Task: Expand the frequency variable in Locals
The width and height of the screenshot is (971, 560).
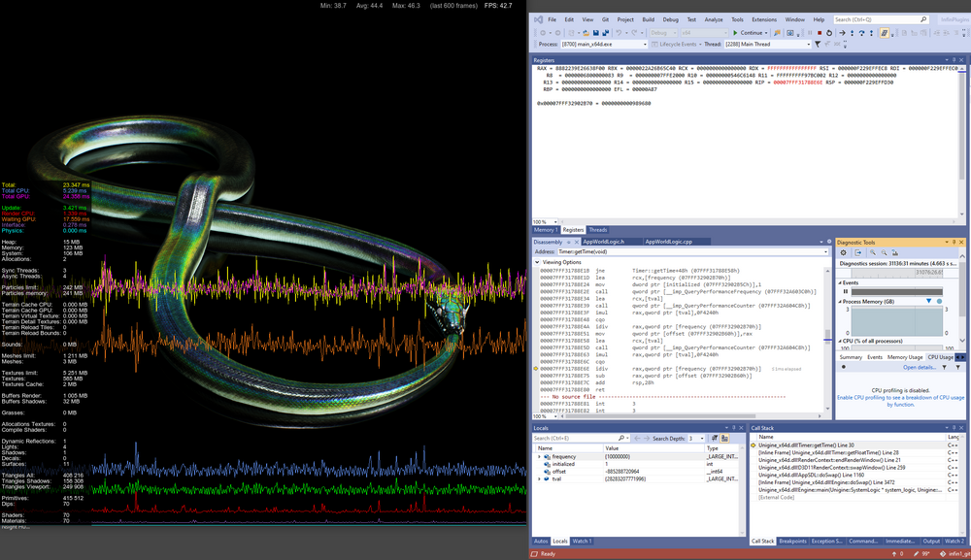Action: (x=540, y=456)
